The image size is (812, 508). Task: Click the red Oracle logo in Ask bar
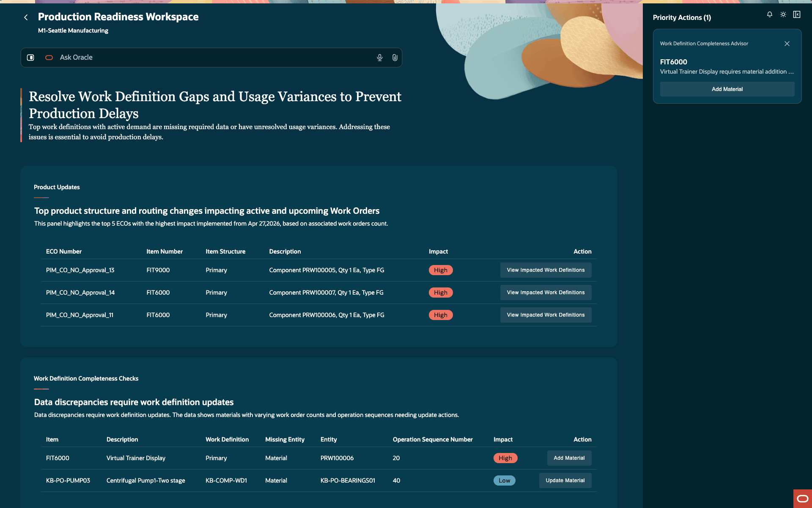coord(49,58)
